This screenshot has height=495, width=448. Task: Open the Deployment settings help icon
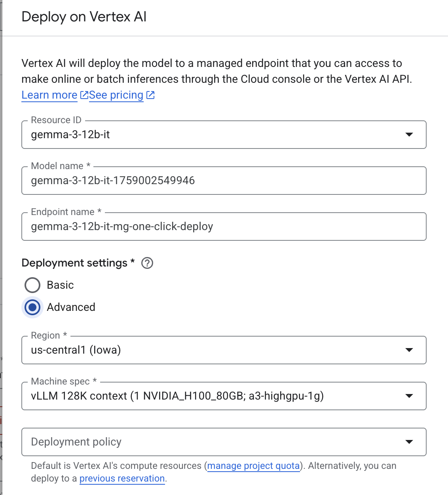pos(147,263)
